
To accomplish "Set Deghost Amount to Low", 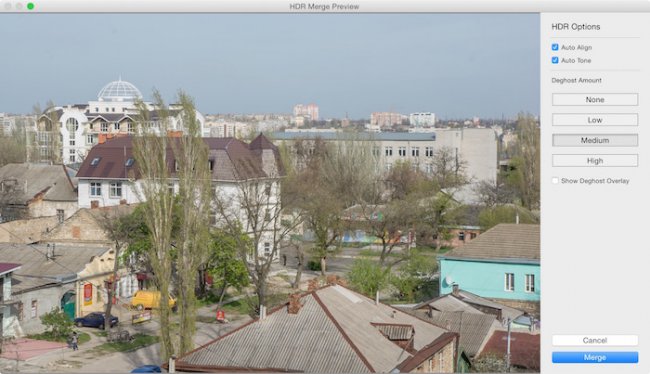I will coord(595,120).
